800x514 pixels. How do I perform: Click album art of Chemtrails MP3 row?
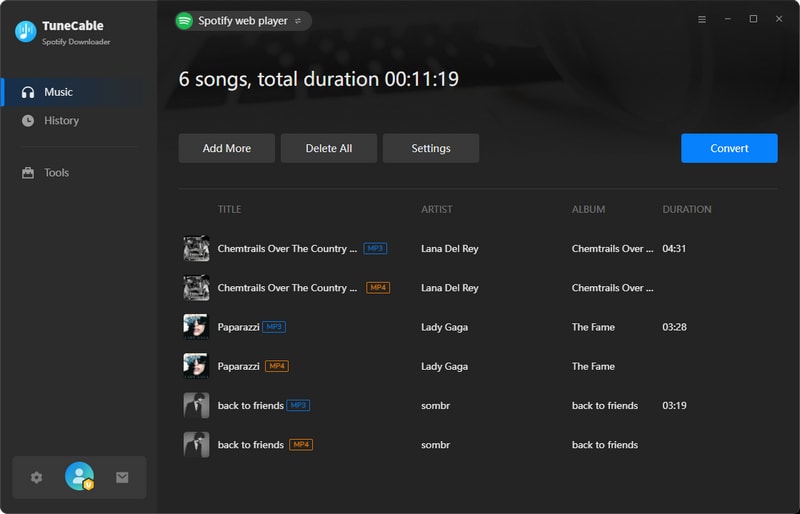196,249
